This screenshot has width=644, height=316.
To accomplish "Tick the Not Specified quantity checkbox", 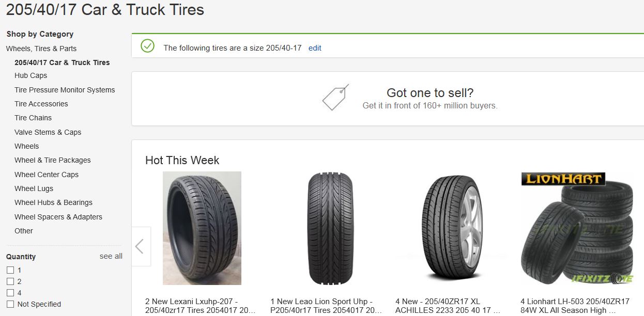I will tap(10, 304).
